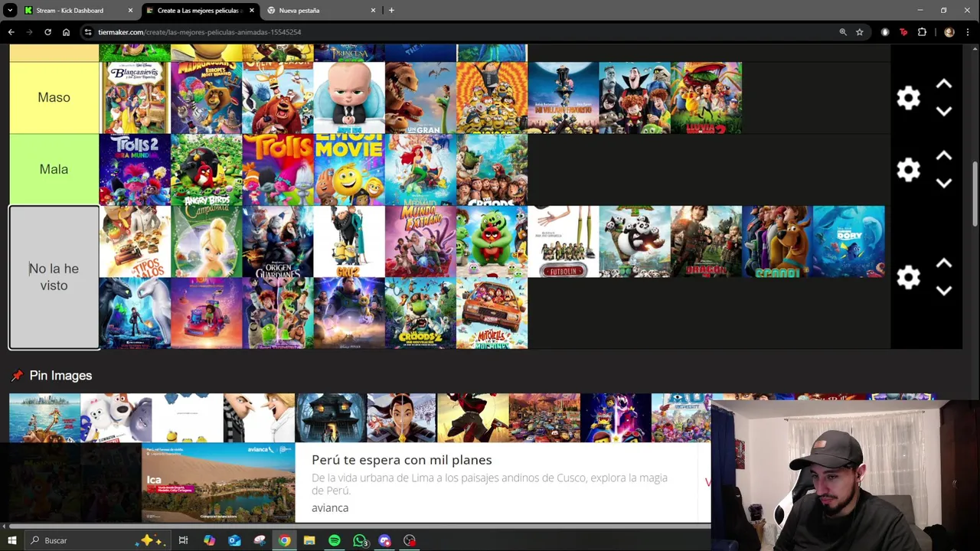Select Campanita Tinker Bell poster

click(x=206, y=241)
